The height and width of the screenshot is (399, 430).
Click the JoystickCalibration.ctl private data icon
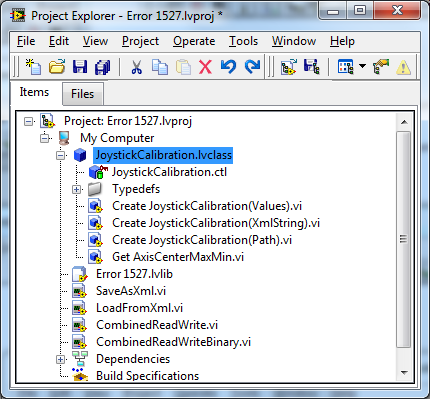[98, 172]
